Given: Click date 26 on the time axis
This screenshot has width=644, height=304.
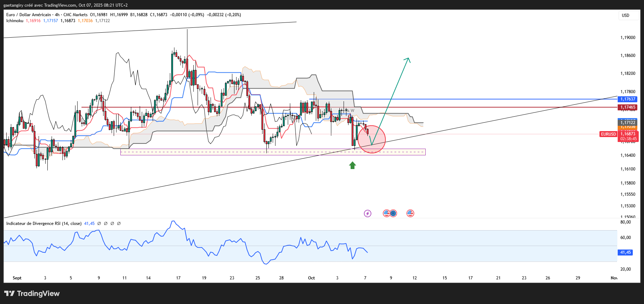Looking at the screenshot, I should pyautogui.click(x=547, y=278).
